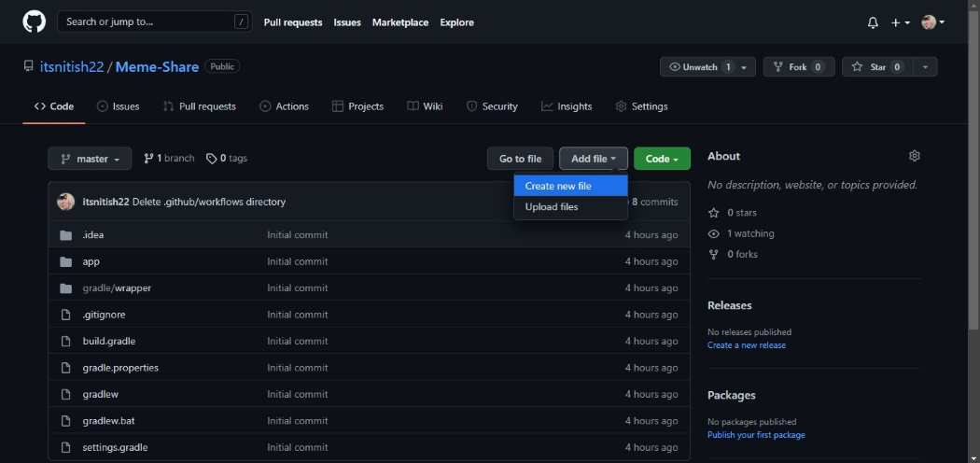Open the itsnitish22 owner link
Screen dimensions: 980x463
pos(72,67)
